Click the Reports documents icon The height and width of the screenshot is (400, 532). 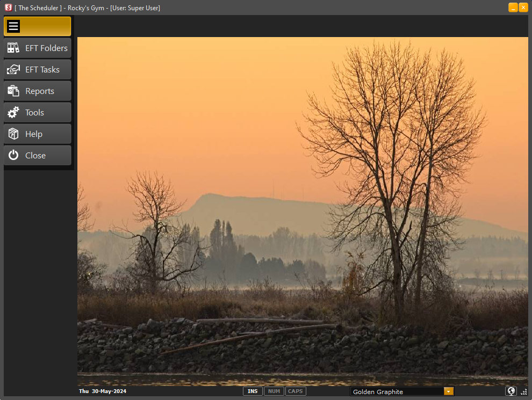(13, 91)
